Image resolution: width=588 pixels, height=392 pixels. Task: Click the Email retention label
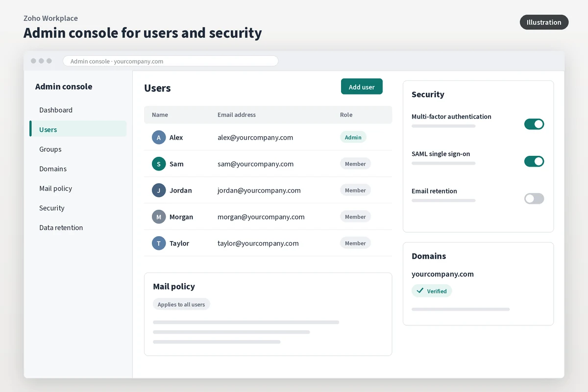434,191
